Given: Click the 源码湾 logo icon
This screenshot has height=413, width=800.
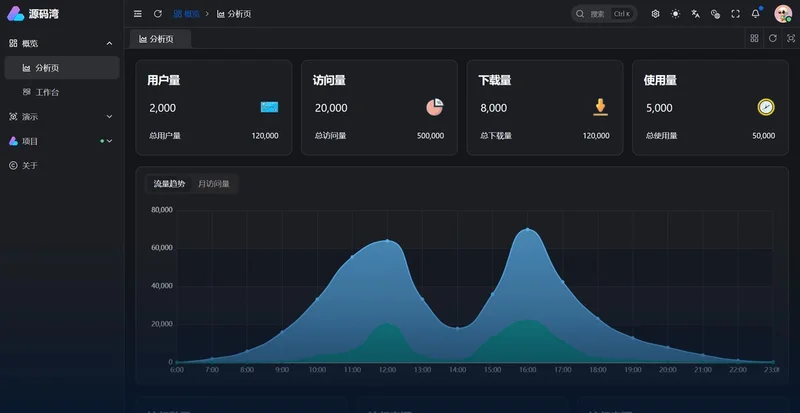Looking at the screenshot, I should pyautogui.click(x=15, y=14).
